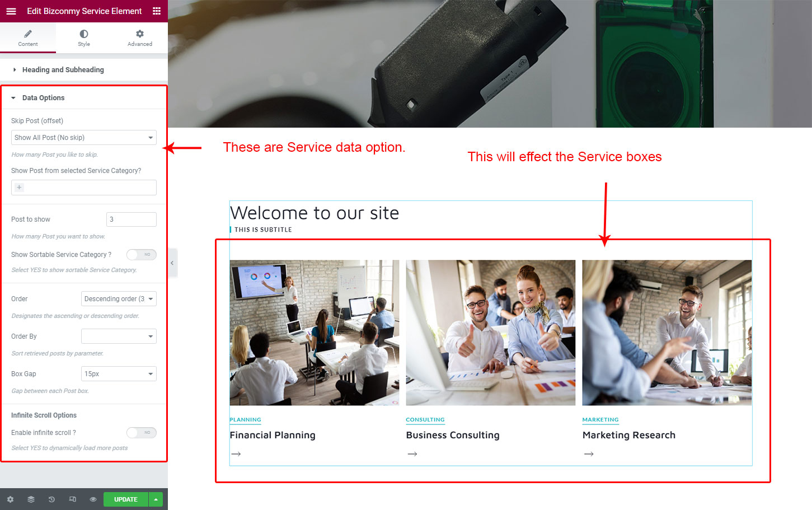812x510 pixels.
Task: Switch to the Advanced tab
Action: point(140,38)
